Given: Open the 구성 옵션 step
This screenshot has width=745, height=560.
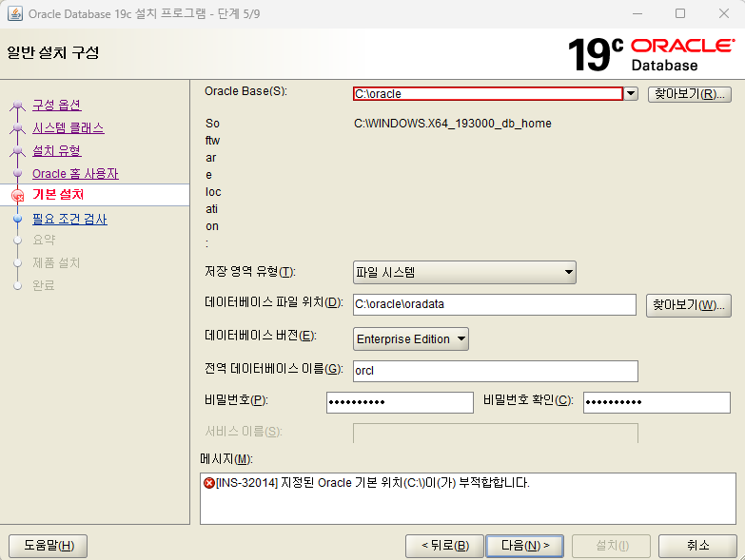Looking at the screenshot, I should point(56,105).
